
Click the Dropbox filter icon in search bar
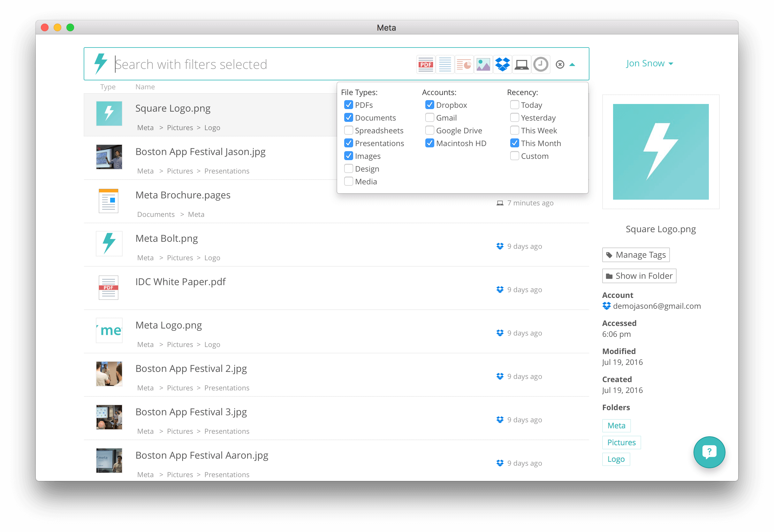[x=503, y=64]
